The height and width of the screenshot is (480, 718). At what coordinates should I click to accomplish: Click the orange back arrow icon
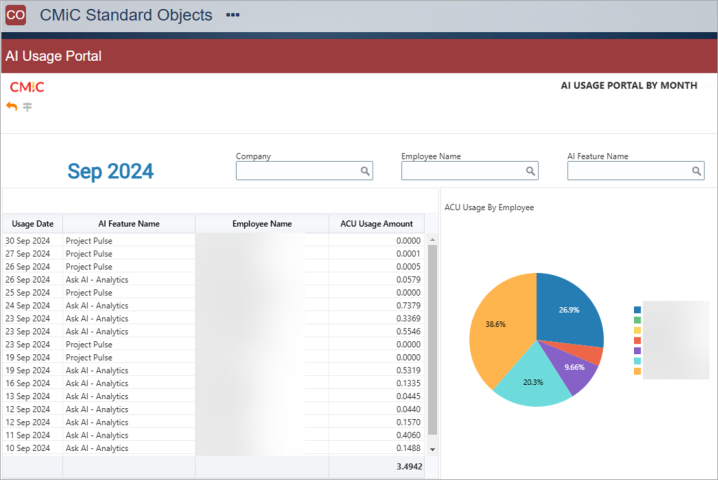coord(11,107)
